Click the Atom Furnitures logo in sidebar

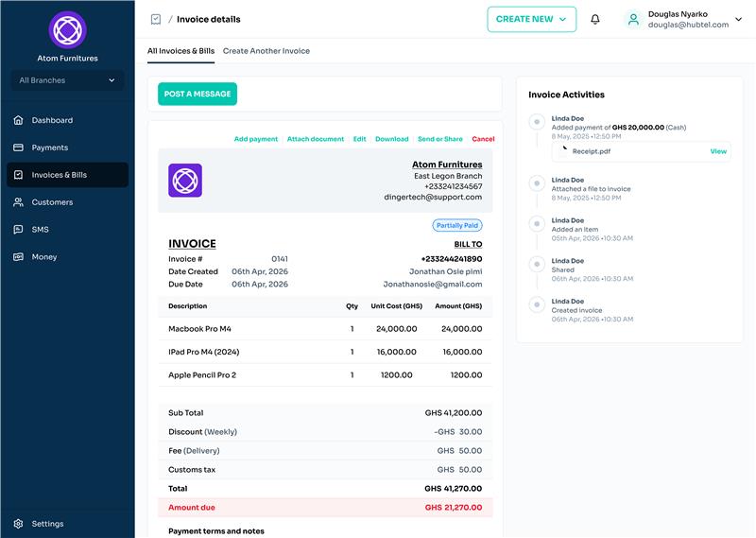67,29
